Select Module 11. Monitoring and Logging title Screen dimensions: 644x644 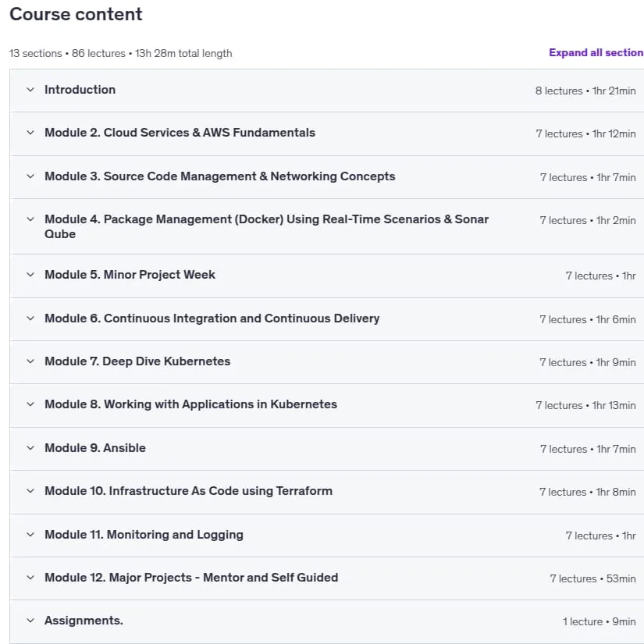click(x=144, y=535)
